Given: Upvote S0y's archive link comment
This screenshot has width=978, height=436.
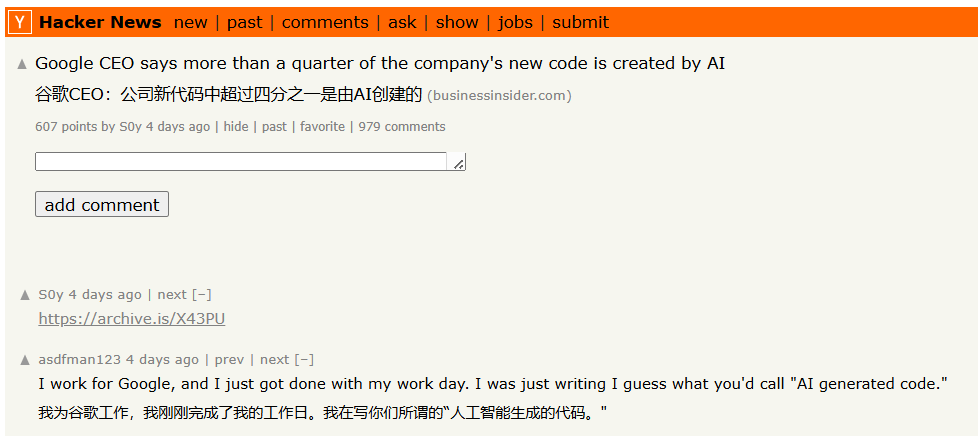Looking at the screenshot, I should [25, 295].
